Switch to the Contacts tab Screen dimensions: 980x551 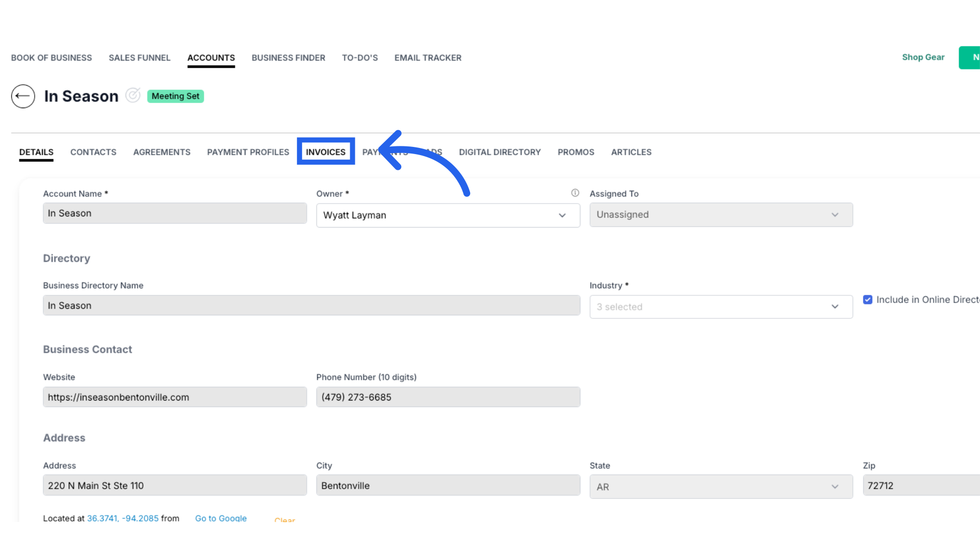click(93, 152)
